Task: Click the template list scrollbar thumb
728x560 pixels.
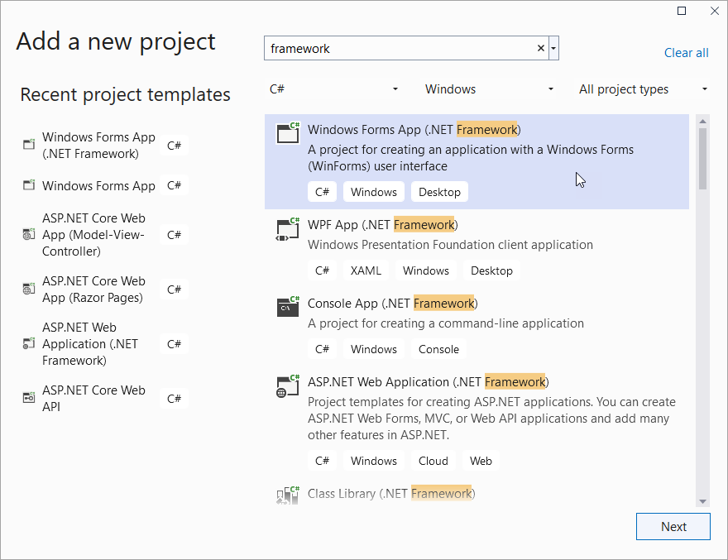Action: (702, 159)
